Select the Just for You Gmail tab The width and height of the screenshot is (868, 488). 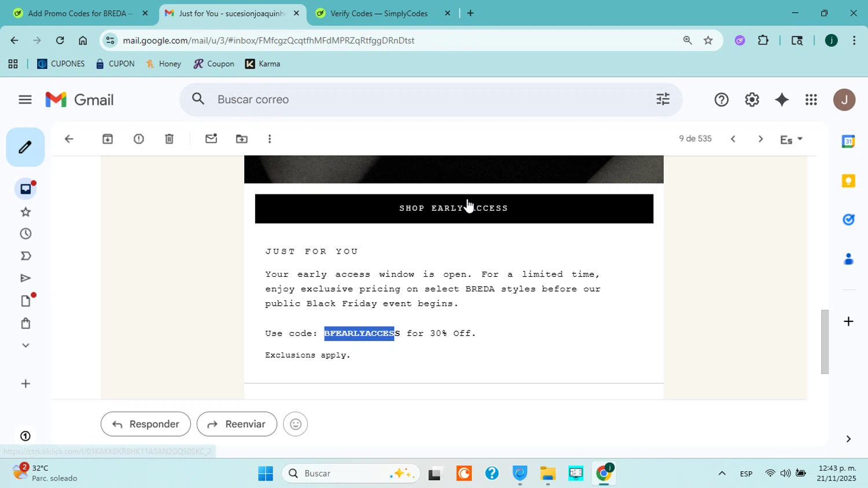click(231, 13)
